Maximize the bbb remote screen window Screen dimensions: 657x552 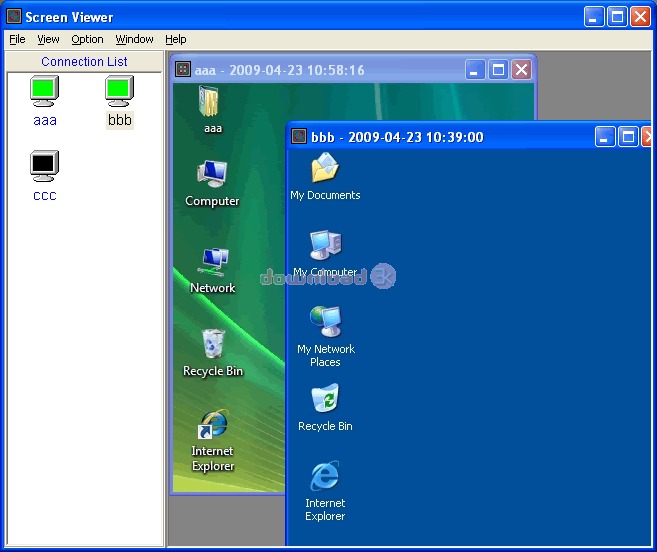(628, 137)
